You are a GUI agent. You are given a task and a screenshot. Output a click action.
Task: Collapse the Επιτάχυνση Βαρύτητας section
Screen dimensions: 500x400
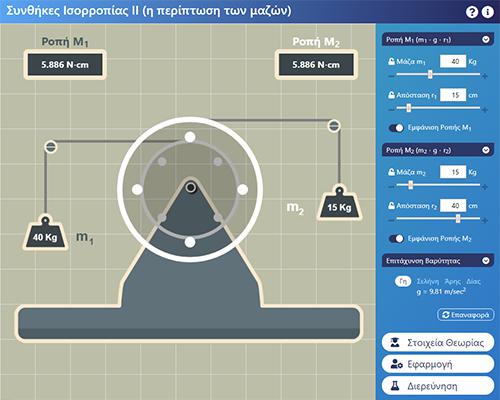pyautogui.click(x=486, y=261)
